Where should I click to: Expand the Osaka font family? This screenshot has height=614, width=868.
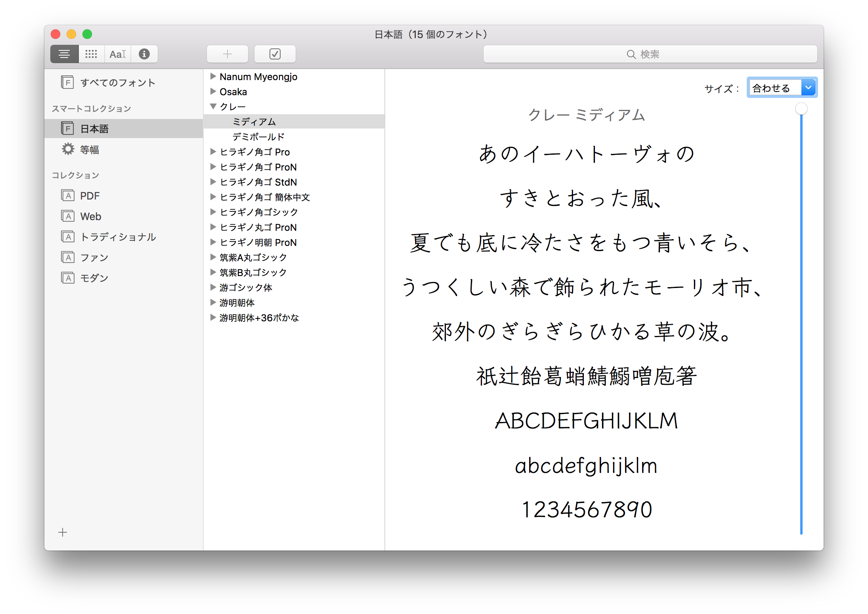213,91
